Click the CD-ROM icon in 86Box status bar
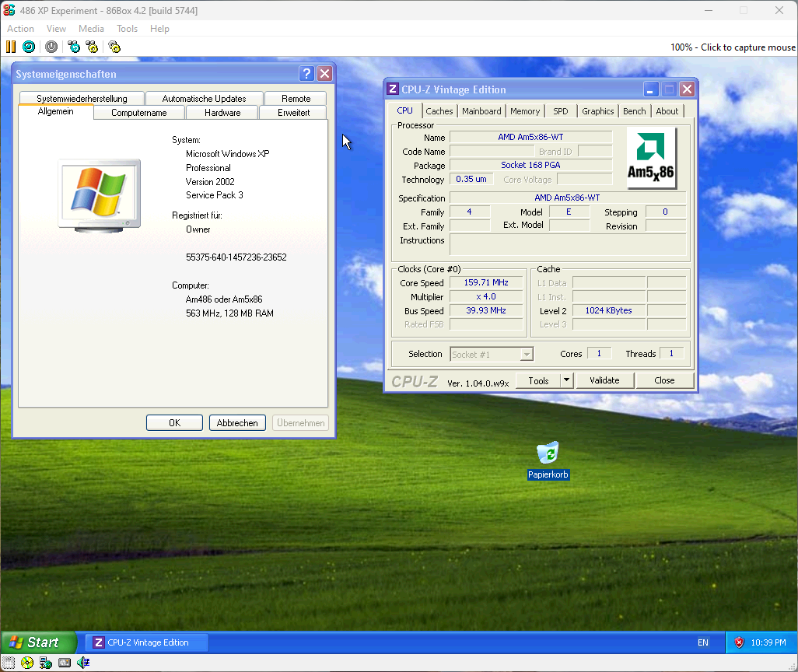Viewport: 798px width, 672px height. (x=27, y=663)
